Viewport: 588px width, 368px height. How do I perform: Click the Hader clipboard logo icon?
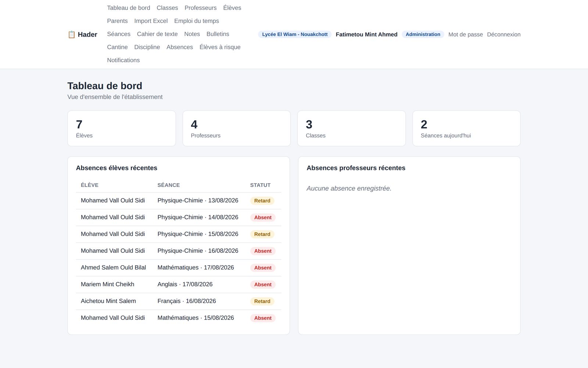click(72, 35)
